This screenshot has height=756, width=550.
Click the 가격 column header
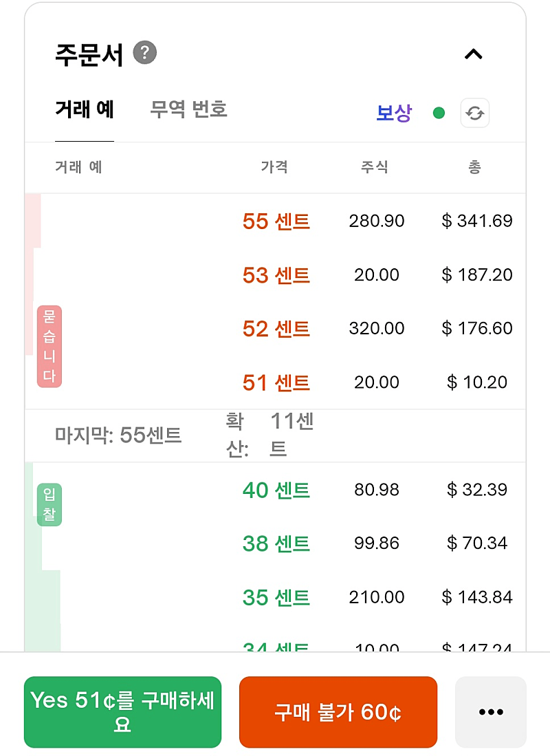(x=274, y=167)
